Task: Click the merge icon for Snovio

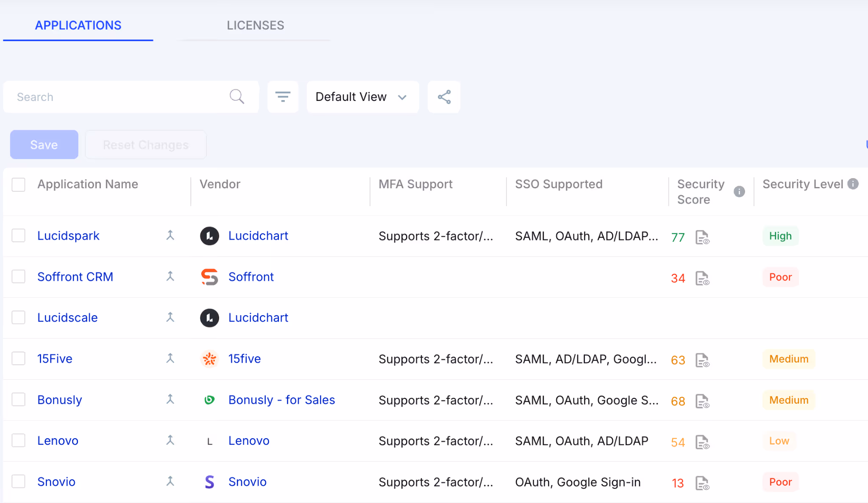Action: [x=170, y=481]
